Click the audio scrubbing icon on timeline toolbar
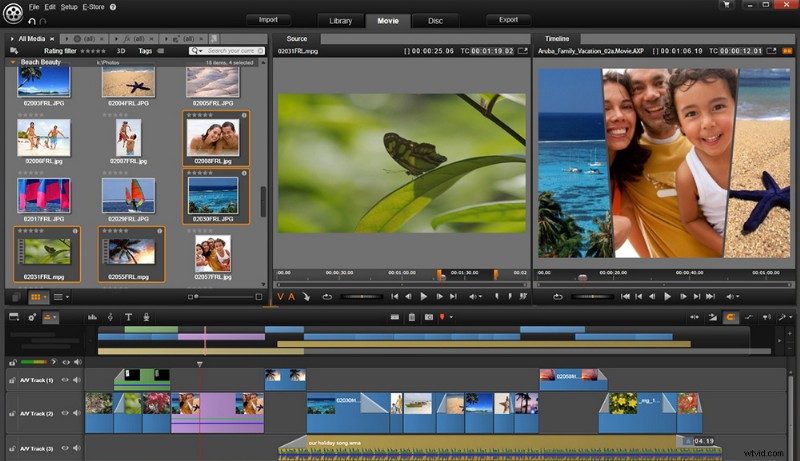 click(766, 317)
